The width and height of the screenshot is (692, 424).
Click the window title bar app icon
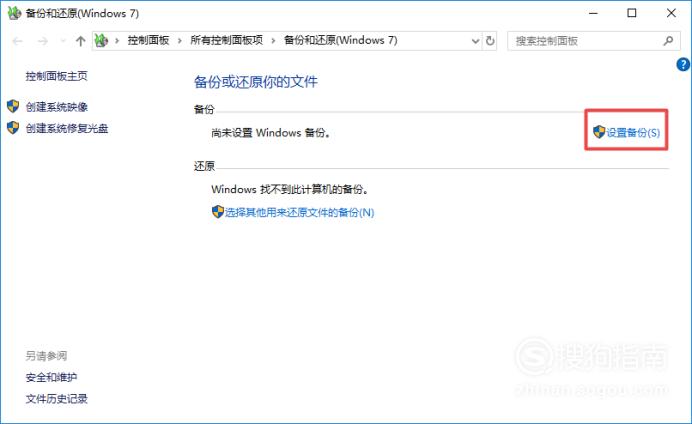pyautogui.click(x=14, y=13)
